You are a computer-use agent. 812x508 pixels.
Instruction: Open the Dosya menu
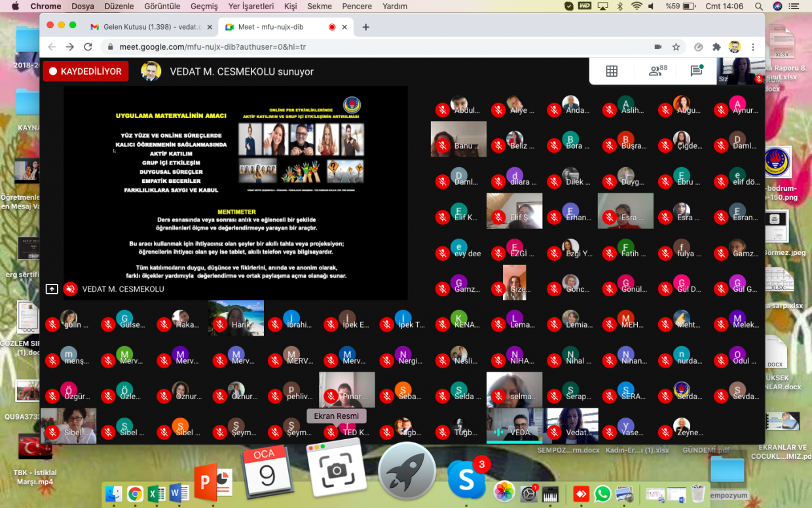click(83, 6)
